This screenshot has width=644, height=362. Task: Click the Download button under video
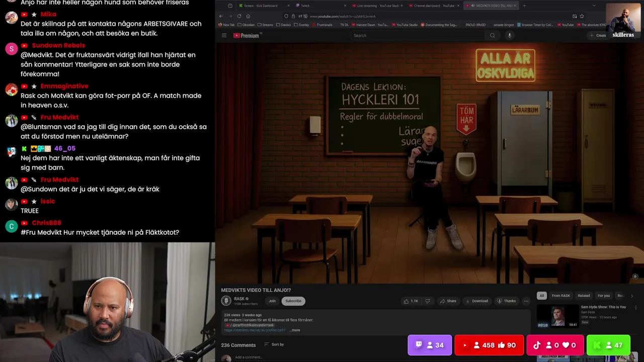[476, 301]
